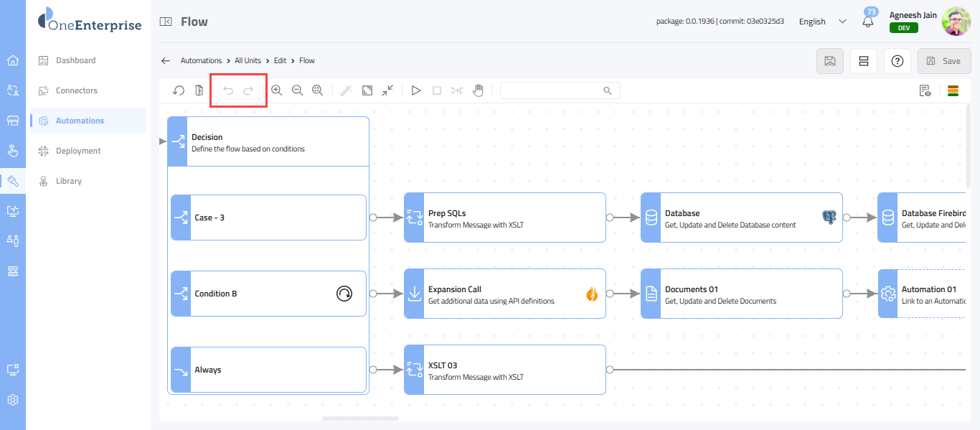Open the Connectors menu item
980x430 pixels.
pos(77,90)
